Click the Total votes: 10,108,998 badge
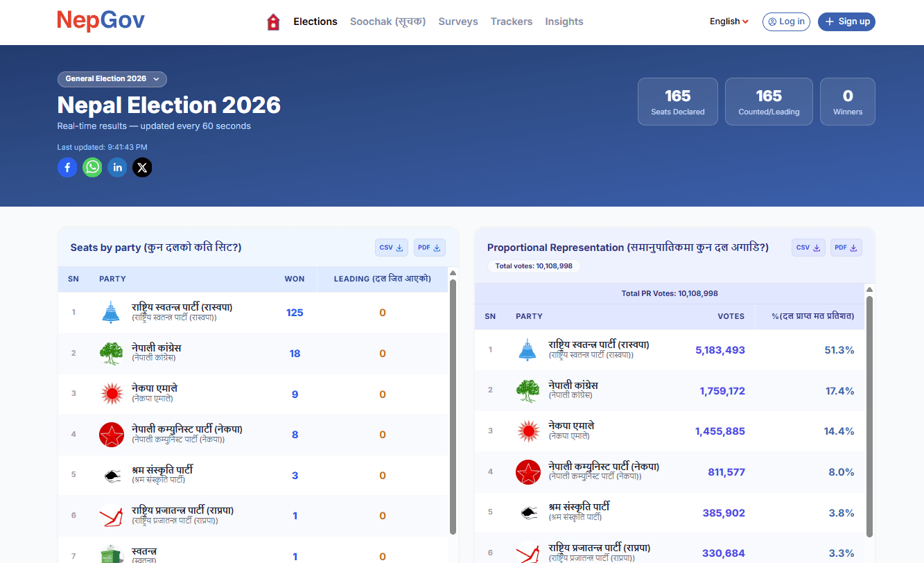Screen dimensions: 924x563 pyautogui.click(x=534, y=266)
